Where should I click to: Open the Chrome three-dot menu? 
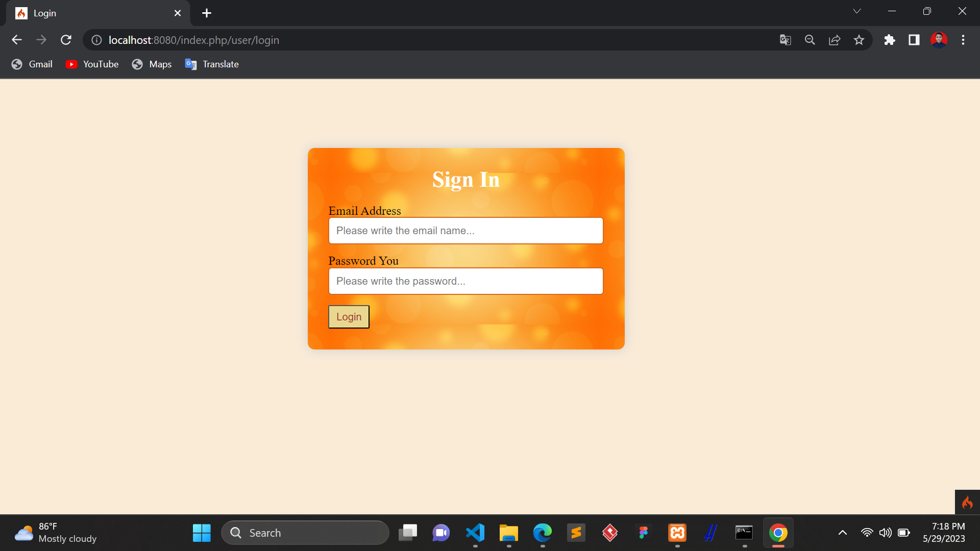pyautogui.click(x=964, y=40)
